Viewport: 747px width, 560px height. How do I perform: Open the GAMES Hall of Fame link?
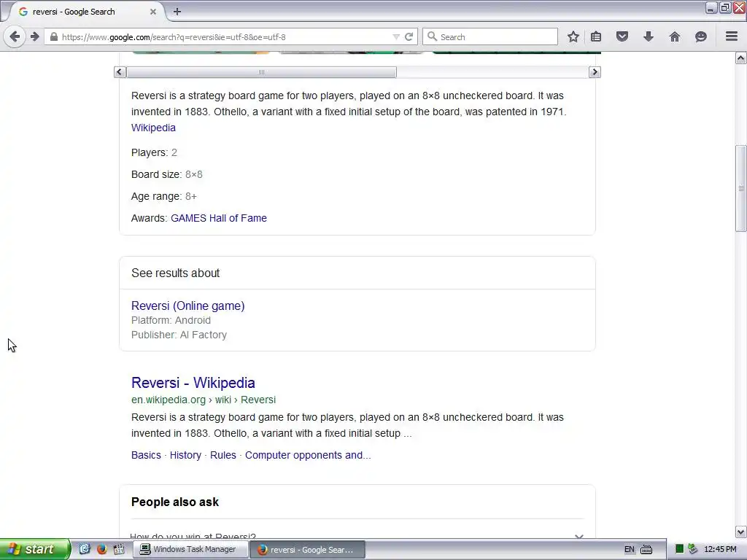219,218
